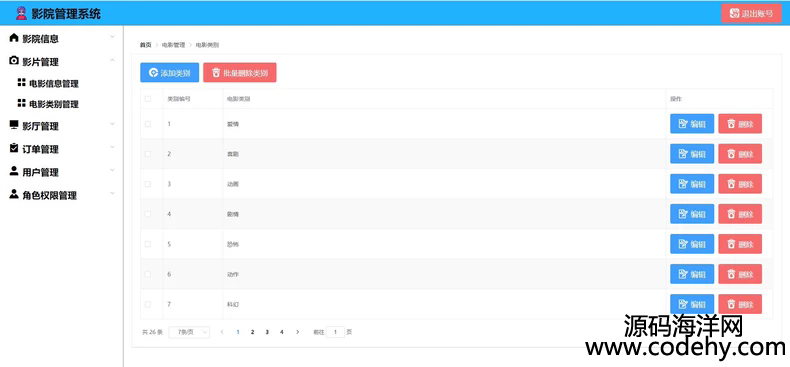The image size is (790, 367).
Task: Click the camera icon next to 影片管理
Action: 14,61
